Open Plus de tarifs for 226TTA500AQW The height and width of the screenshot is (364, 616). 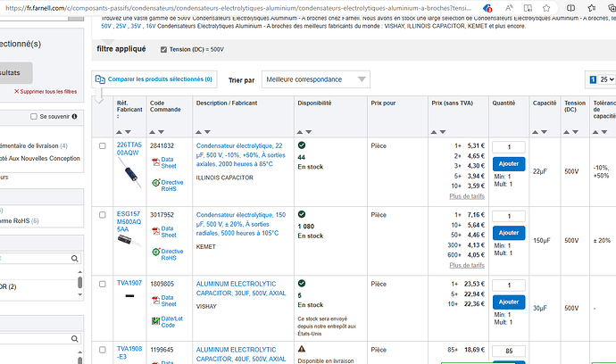click(467, 196)
